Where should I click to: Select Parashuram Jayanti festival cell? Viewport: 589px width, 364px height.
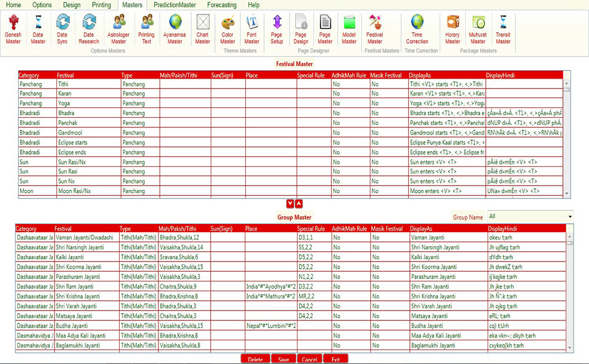click(x=87, y=277)
